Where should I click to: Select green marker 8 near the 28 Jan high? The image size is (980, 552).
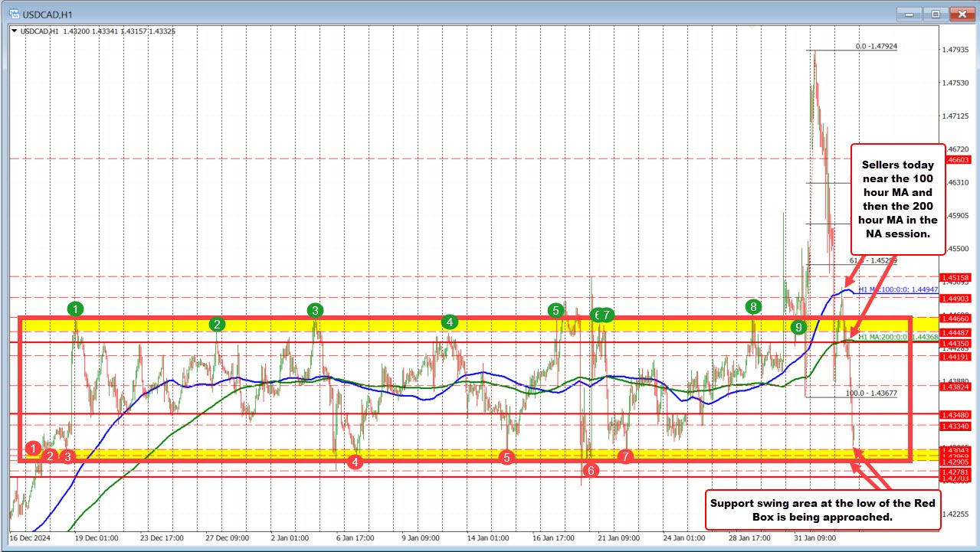tap(752, 308)
